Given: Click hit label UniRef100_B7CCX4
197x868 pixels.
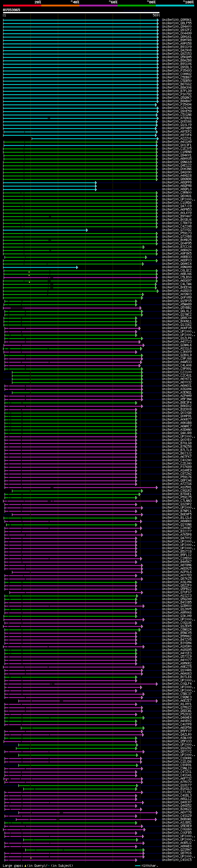Looking at the screenshot, I should tap(177, 247).
